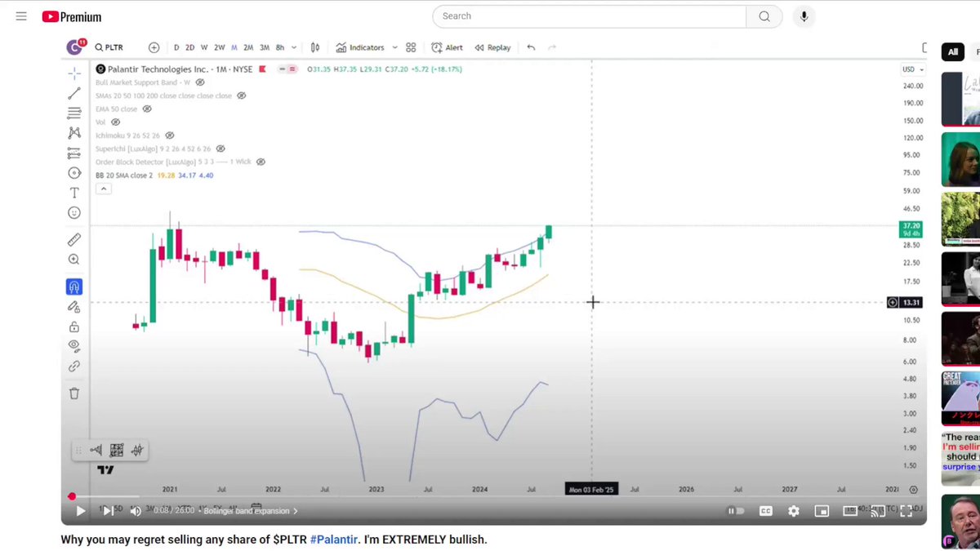This screenshot has height=551, width=980.
Task: Start voice search with microphone icon
Action: (x=804, y=16)
